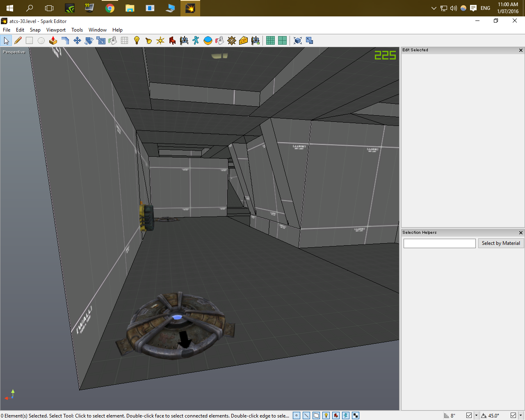This screenshot has width=525, height=420.
Task: Click the light bulb Light tool
Action: [x=137, y=41]
